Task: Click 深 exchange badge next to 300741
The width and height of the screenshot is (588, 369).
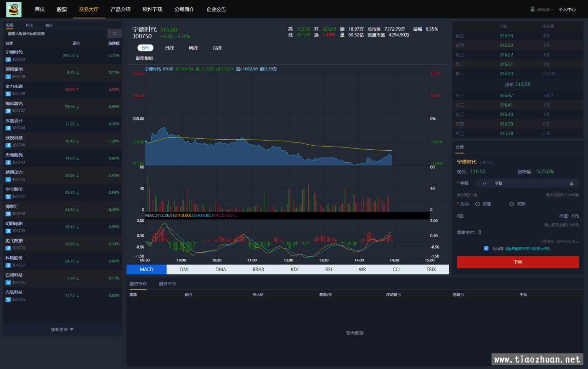Action: point(8,197)
